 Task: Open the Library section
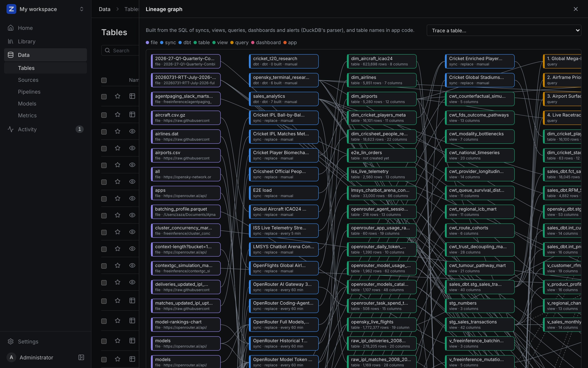(x=46, y=41)
